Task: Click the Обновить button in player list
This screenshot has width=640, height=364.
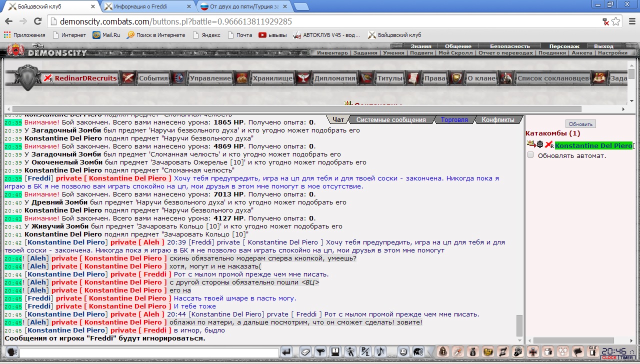Action: pyautogui.click(x=580, y=124)
